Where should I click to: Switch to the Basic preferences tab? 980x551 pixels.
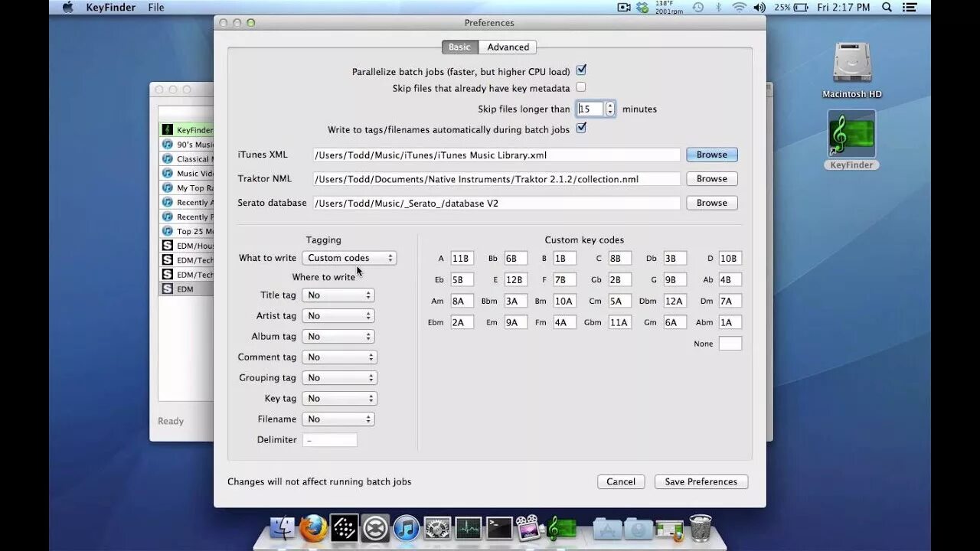point(459,47)
